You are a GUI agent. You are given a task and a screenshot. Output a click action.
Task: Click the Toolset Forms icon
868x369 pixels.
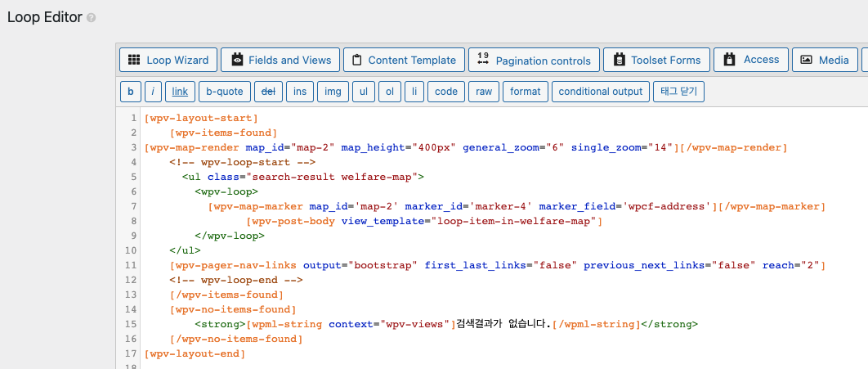click(x=620, y=60)
